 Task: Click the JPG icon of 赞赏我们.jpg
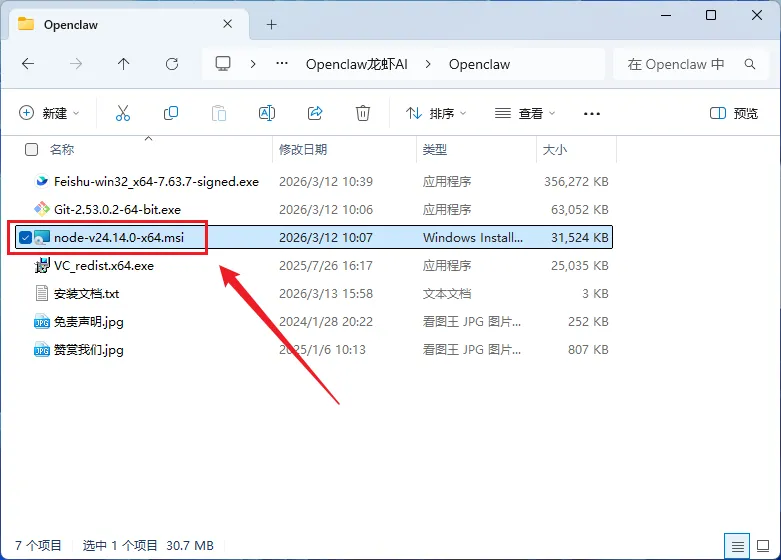[x=42, y=350]
